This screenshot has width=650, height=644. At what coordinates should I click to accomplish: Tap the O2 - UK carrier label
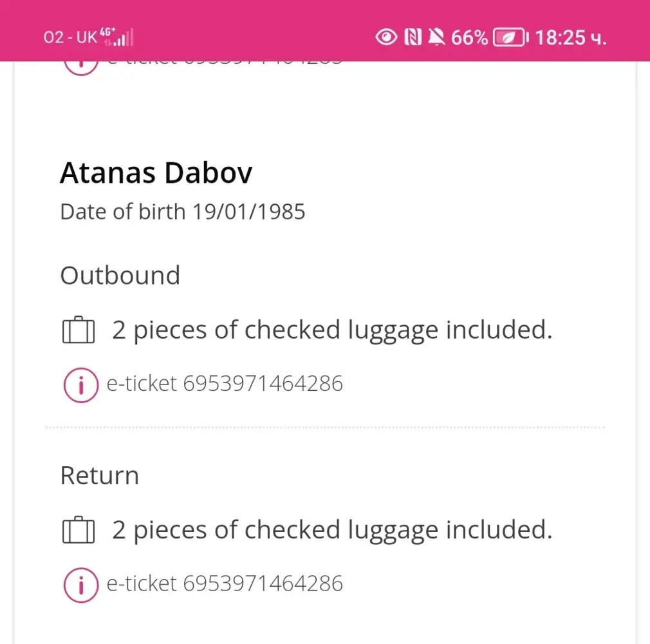pyautogui.click(x=70, y=37)
